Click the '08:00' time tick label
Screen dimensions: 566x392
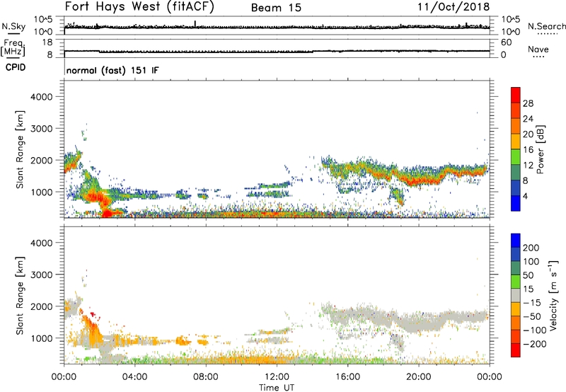tap(206, 377)
